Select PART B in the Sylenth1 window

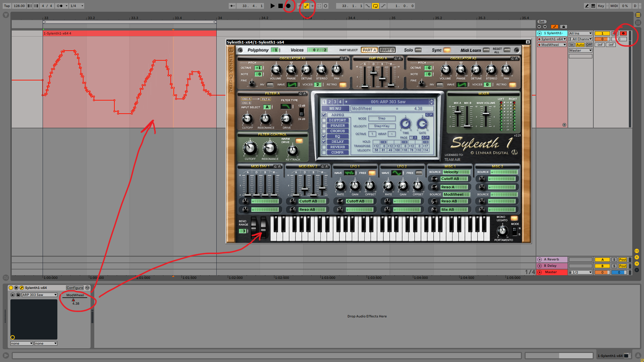pos(387,50)
